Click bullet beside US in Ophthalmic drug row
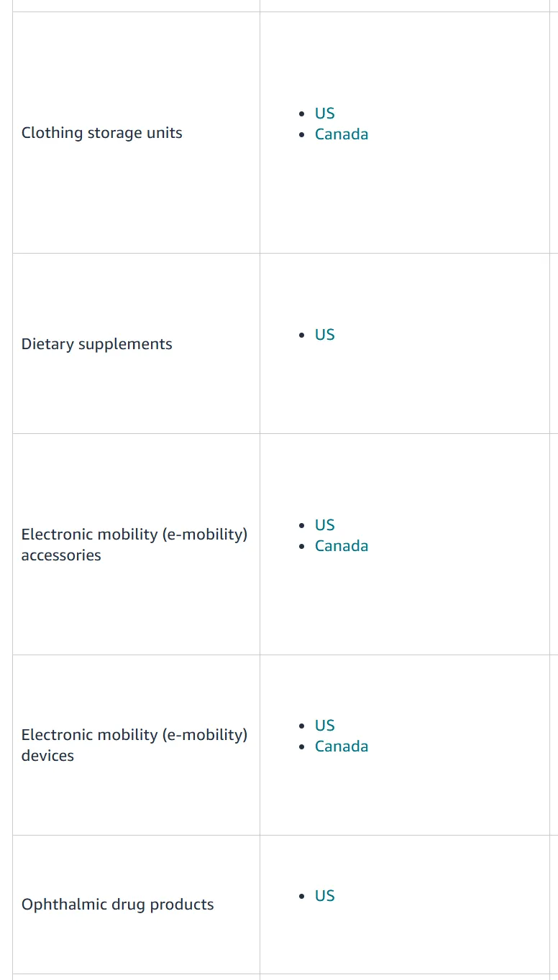Image resolution: width=558 pixels, height=980 pixels. 302,896
